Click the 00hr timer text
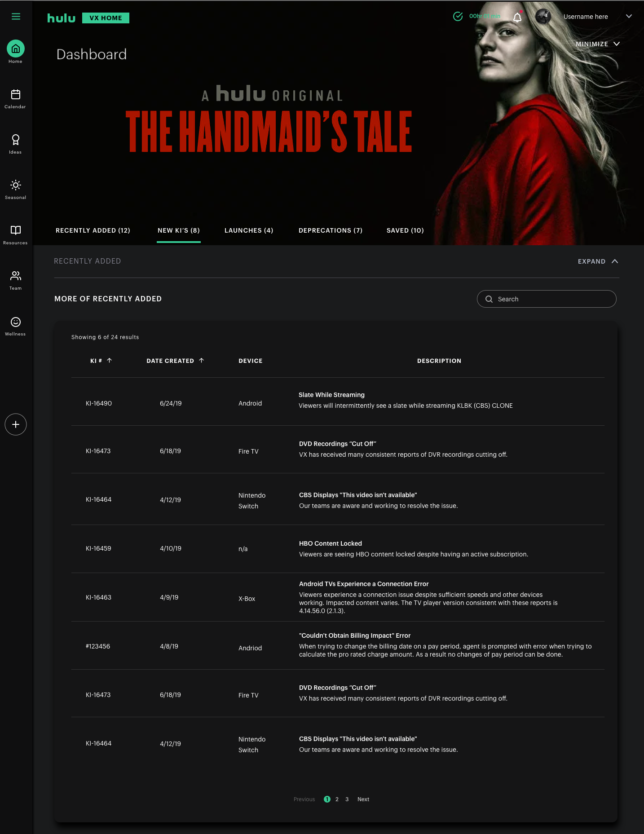Screen dimensions: 644x834 click(485, 16)
